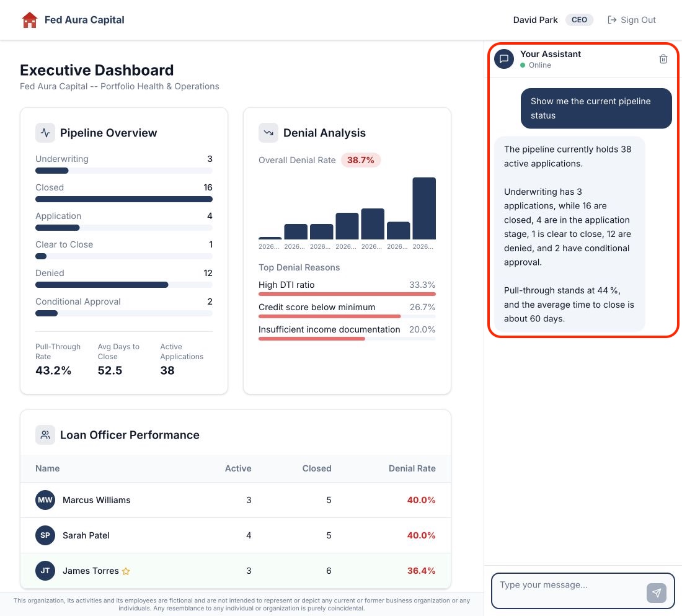Click the 52.5 average days to close value
This screenshot has width=682, height=616.
[110, 370]
